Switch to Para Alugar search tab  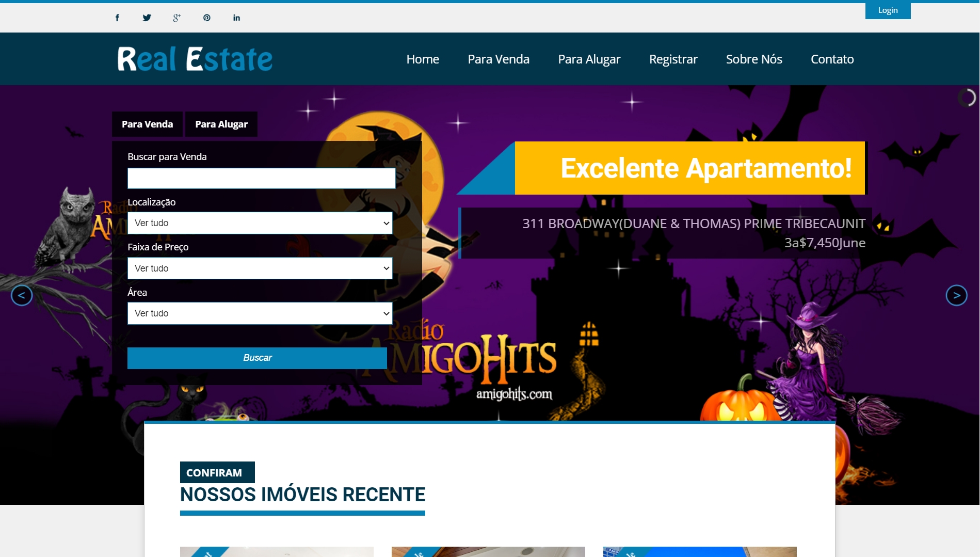[221, 124]
